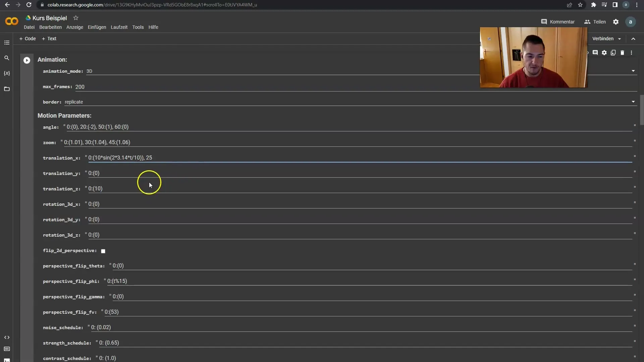This screenshot has width=644, height=362.
Task: Click the translation_x input field
Action: click(360, 158)
